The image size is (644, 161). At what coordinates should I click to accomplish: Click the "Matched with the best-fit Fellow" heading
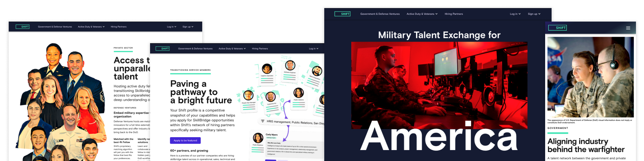pos(123,140)
